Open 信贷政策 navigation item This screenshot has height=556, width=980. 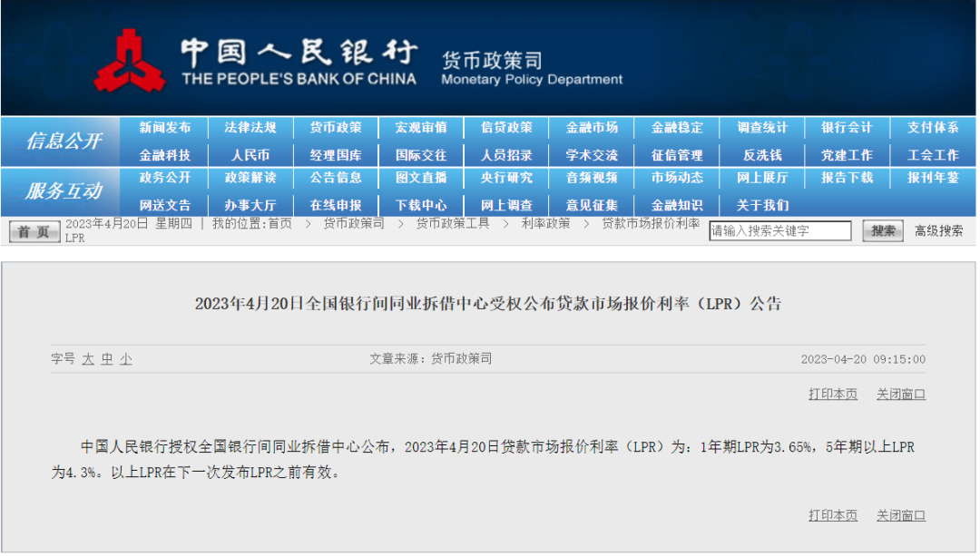click(507, 128)
